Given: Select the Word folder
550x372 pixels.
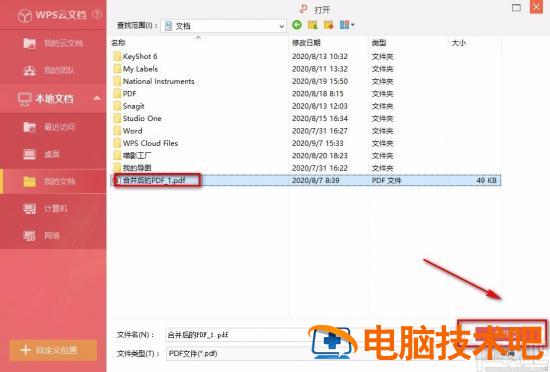Looking at the screenshot, I should coord(128,131).
